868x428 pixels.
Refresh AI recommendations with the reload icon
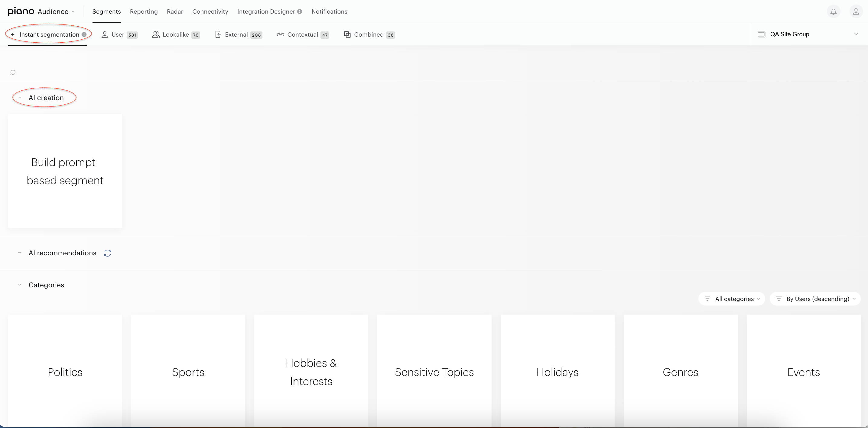click(x=108, y=253)
